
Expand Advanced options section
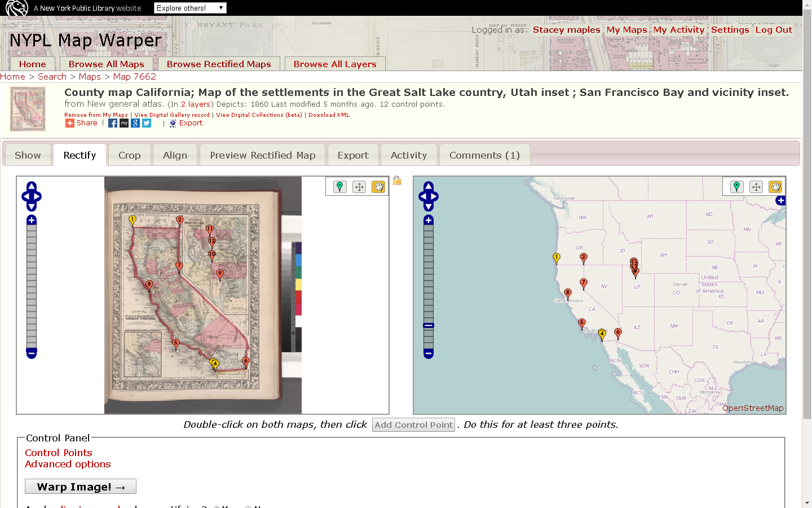(x=68, y=464)
